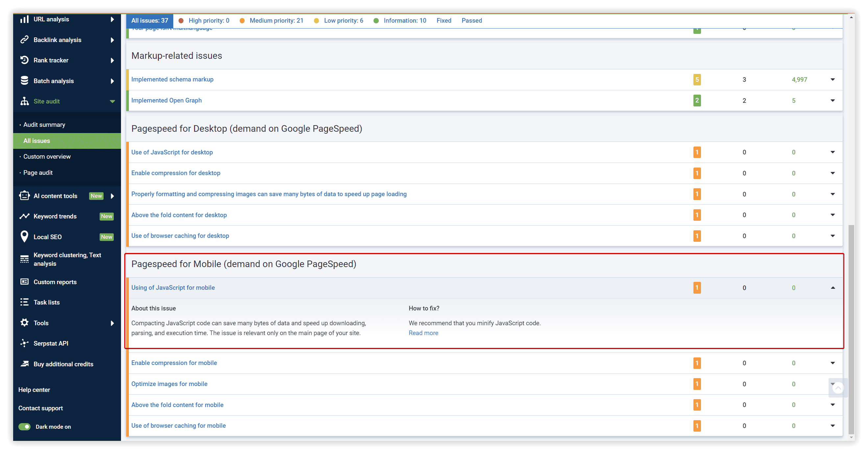
Task: Open the Passed issues tab
Action: pos(471,21)
